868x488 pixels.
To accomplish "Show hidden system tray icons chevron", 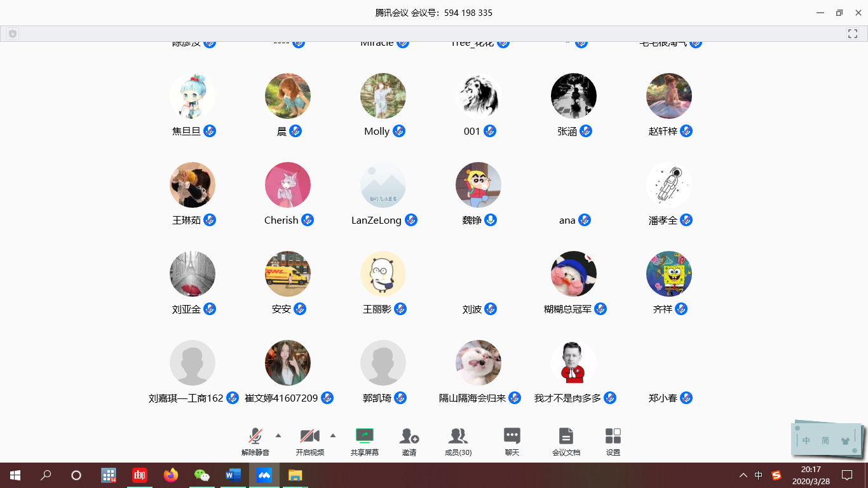I will (x=743, y=475).
